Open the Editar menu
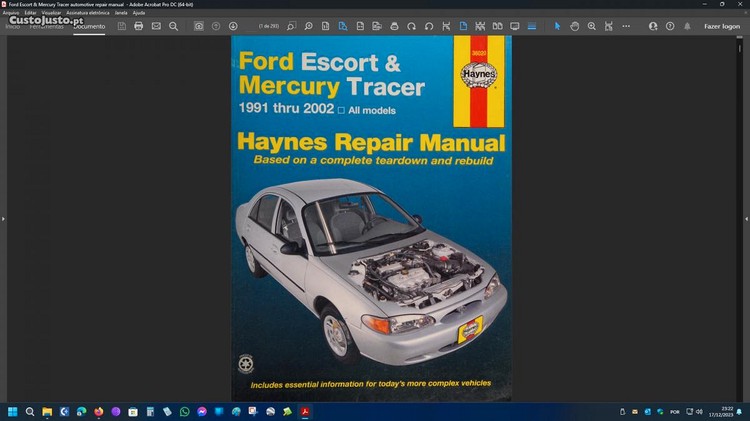 click(x=31, y=13)
